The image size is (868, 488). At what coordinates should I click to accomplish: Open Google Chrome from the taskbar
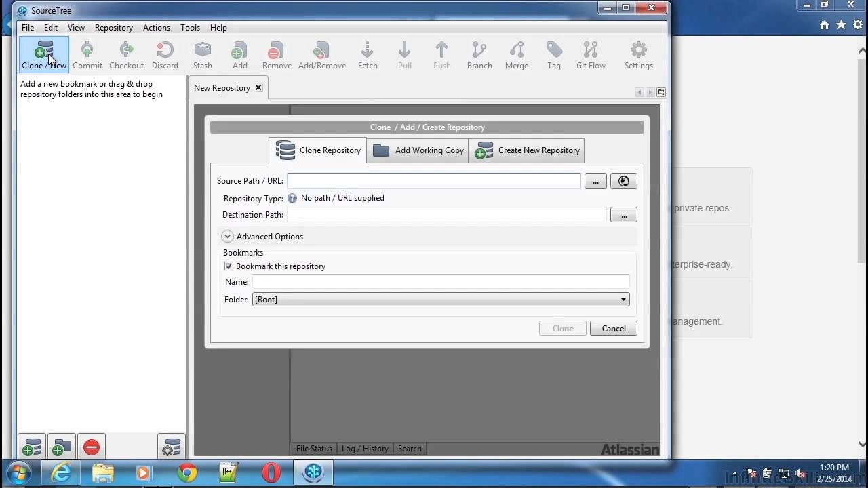(x=187, y=472)
